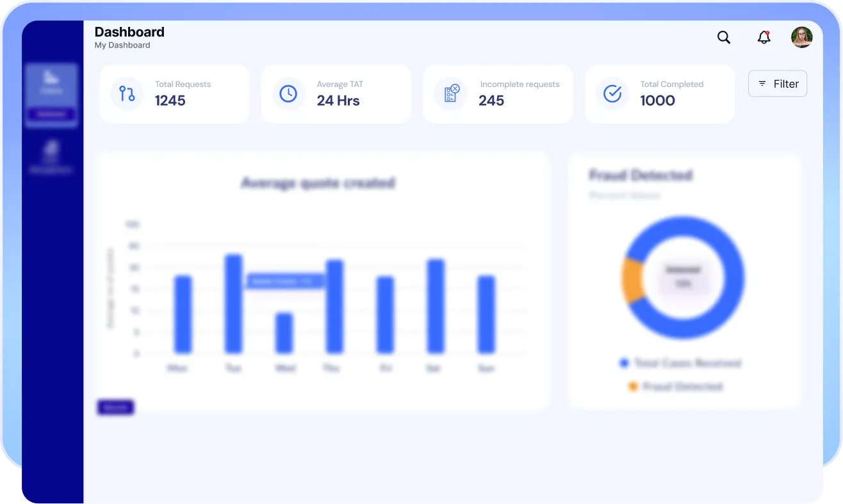
Task: Open the user profile avatar
Action: pyautogui.click(x=802, y=37)
